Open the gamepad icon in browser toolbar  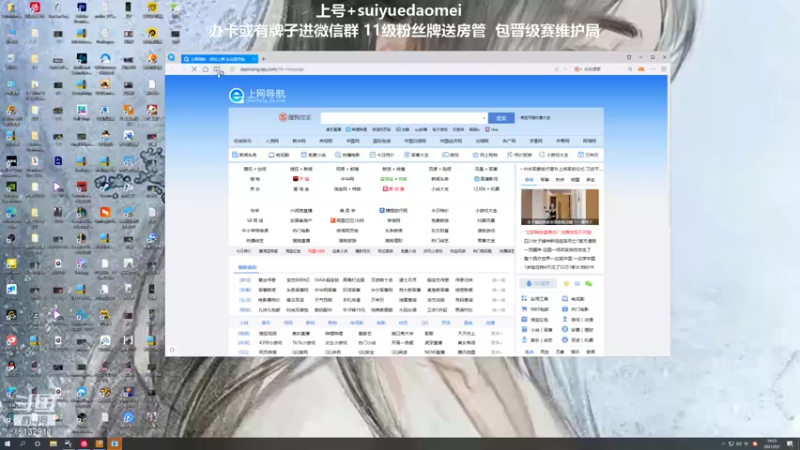(641, 69)
